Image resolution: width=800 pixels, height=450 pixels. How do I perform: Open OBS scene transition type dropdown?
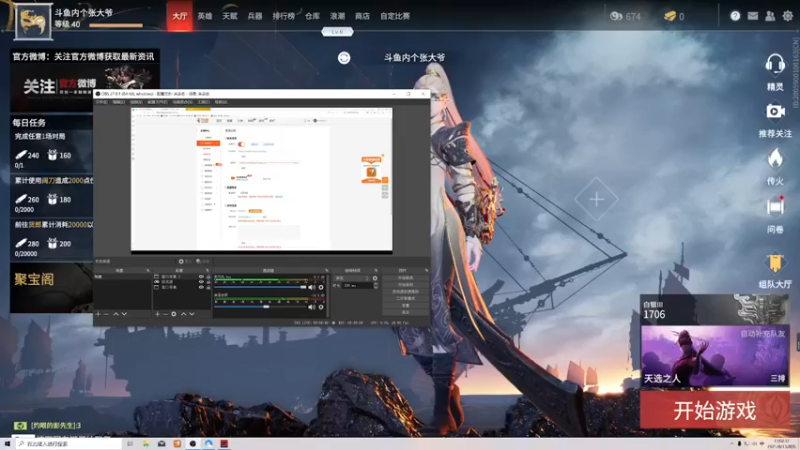coord(353,278)
